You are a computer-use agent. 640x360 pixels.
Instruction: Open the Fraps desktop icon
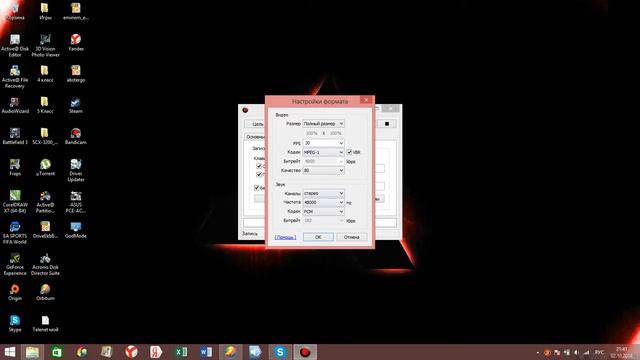coord(15,167)
